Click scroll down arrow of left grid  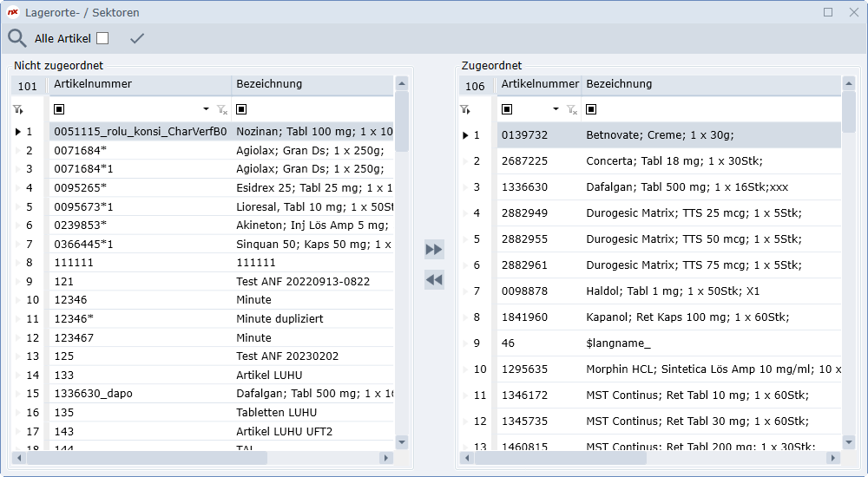pos(401,441)
